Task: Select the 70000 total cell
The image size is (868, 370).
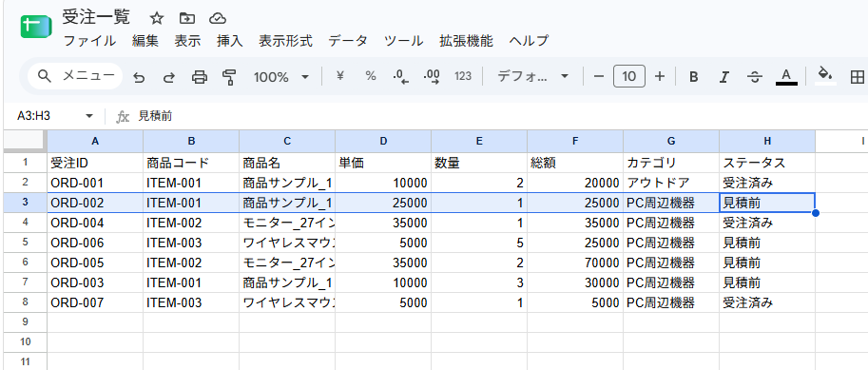Action: point(575,263)
